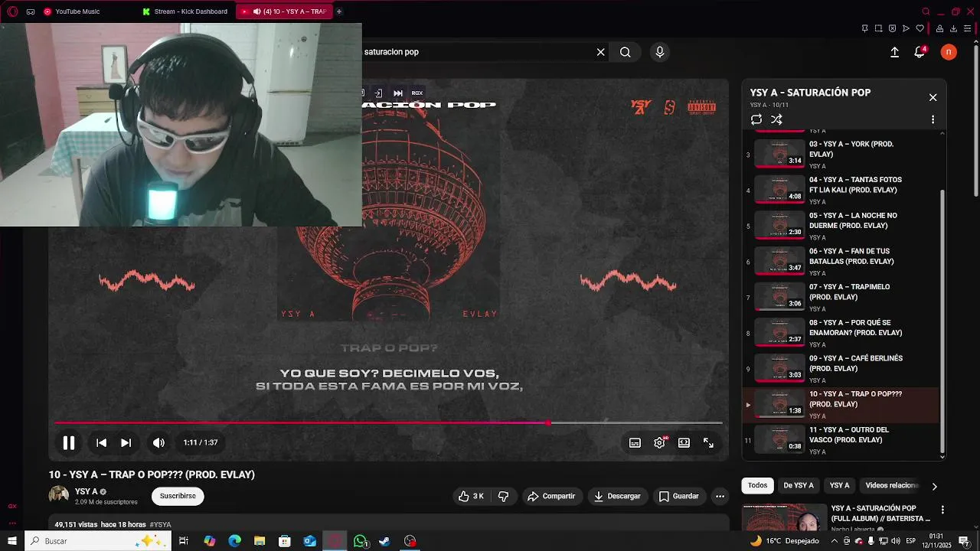Click the Descargar download button
The image size is (980, 551).
tap(617, 496)
